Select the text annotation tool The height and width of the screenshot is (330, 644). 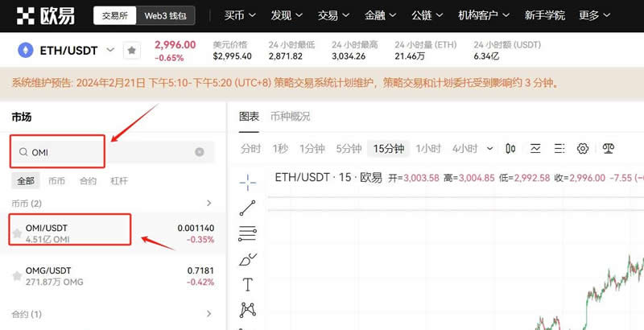247,284
